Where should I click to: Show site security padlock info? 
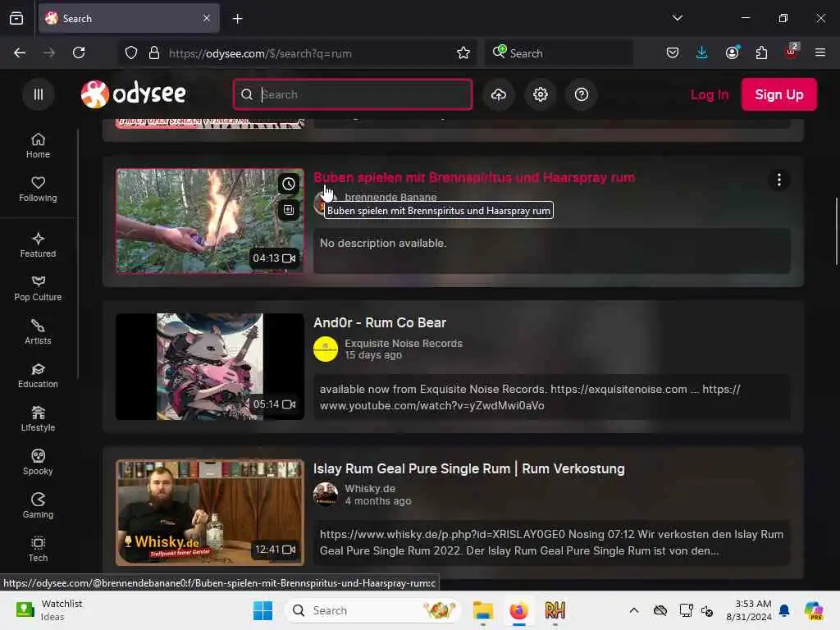tap(154, 52)
